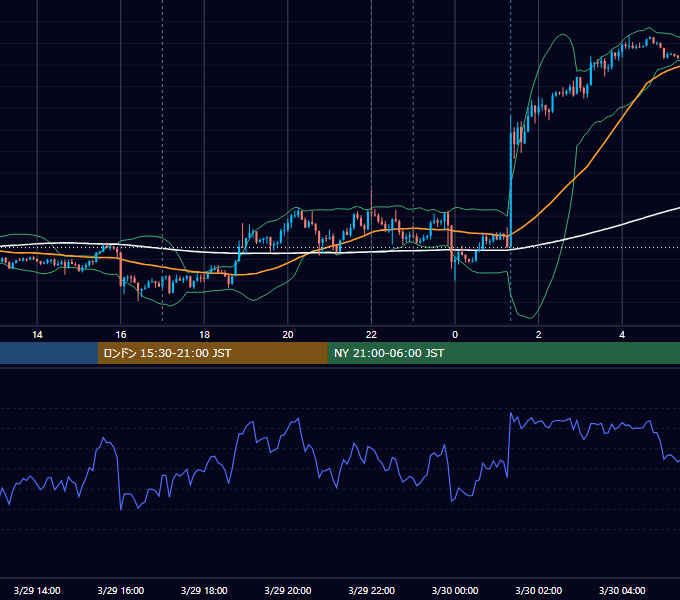Click the '18' hour label on chart axis
The height and width of the screenshot is (600, 680).
204,335
